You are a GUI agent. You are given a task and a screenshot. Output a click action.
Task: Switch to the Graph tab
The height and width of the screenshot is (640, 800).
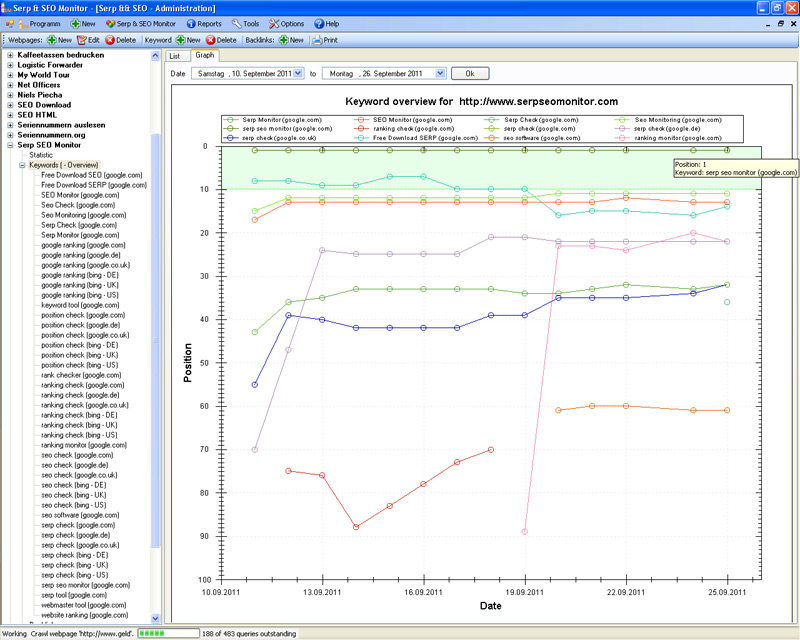(x=205, y=55)
